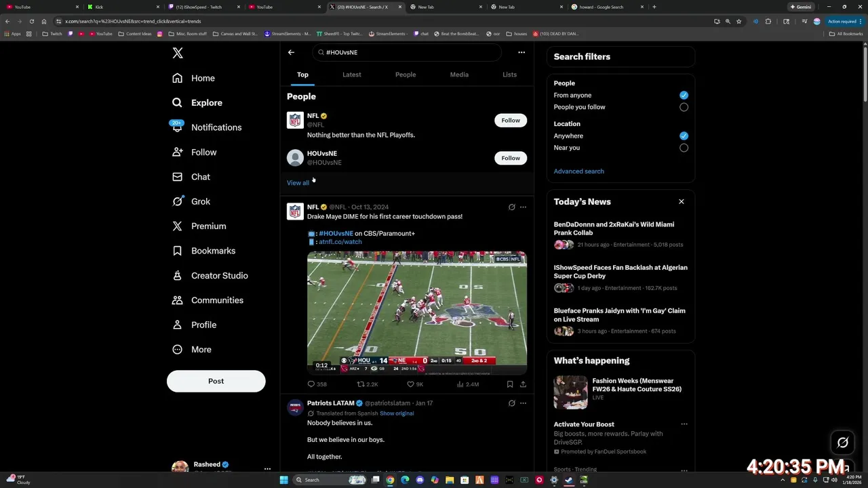868x488 pixels.
Task: Click the back arrow beside search box
Action: click(x=291, y=52)
